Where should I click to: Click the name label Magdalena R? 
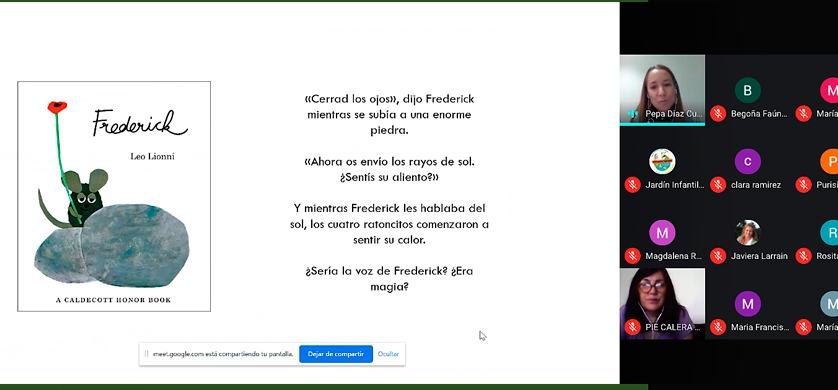(673, 256)
